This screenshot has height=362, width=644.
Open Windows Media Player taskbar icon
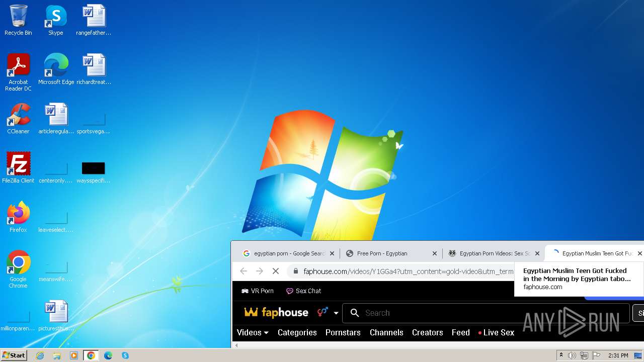coord(74,355)
